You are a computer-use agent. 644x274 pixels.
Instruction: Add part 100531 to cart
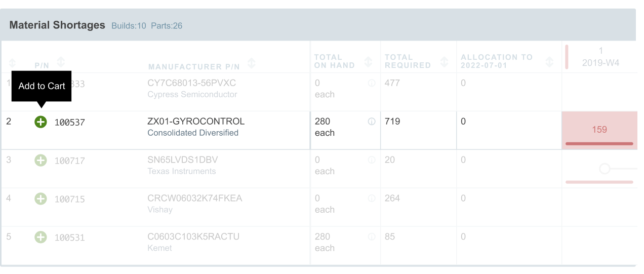click(x=41, y=237)
